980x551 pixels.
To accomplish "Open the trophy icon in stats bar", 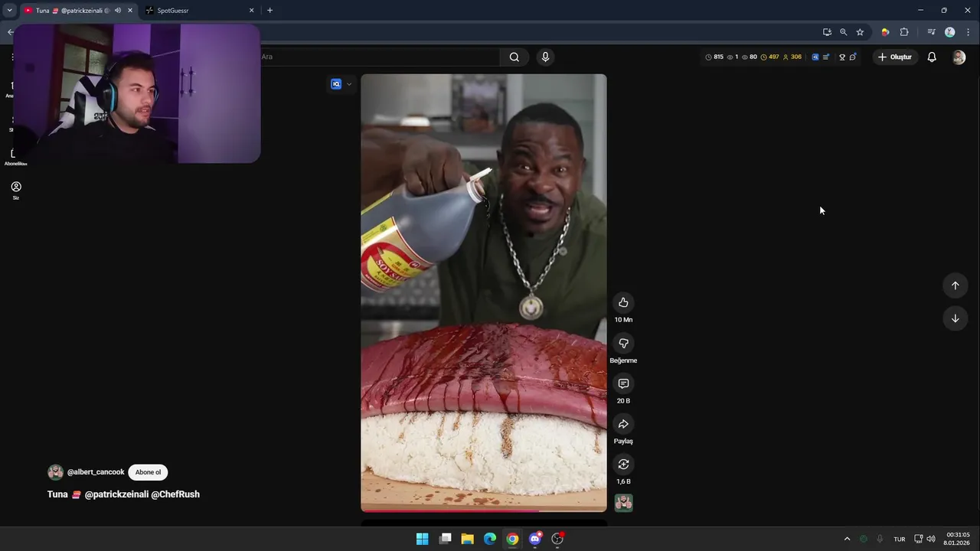I will 842,57.
